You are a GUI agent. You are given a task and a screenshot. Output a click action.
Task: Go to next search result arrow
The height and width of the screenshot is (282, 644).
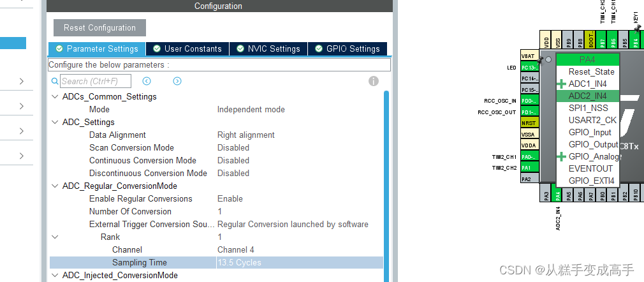click(177, 81)
